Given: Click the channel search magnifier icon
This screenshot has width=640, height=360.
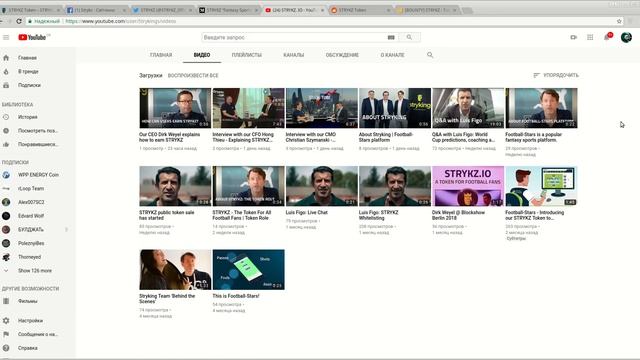Looking at the screenshot, I should (430, 55).
